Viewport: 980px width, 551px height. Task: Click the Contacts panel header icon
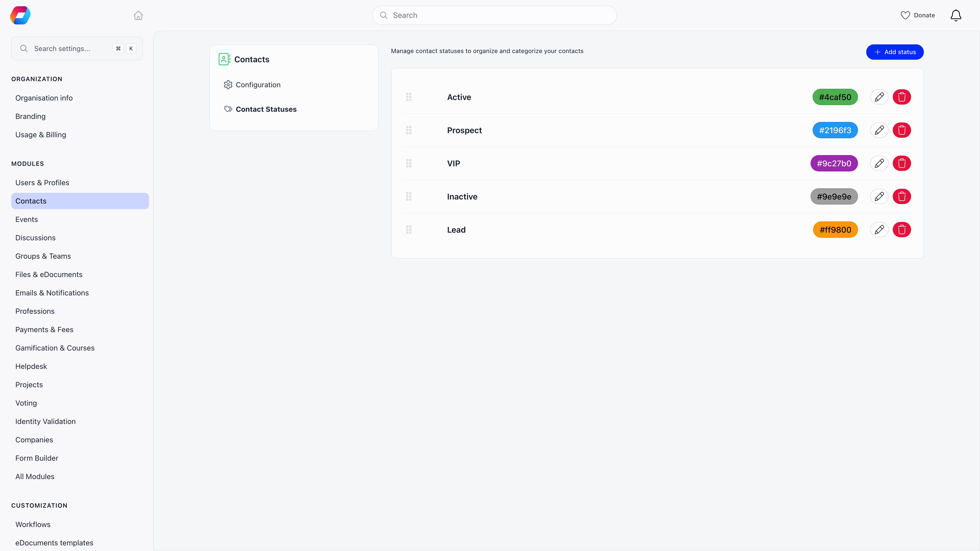coord(224,59)
